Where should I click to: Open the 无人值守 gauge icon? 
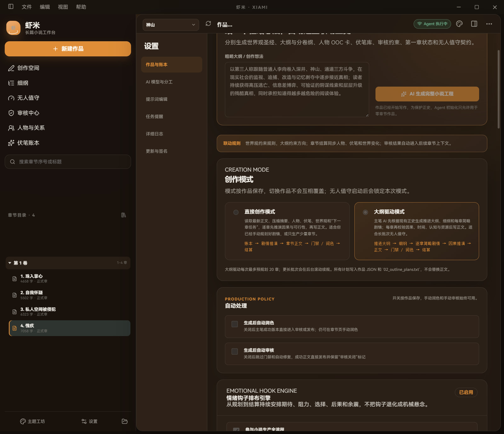point(11,98)
